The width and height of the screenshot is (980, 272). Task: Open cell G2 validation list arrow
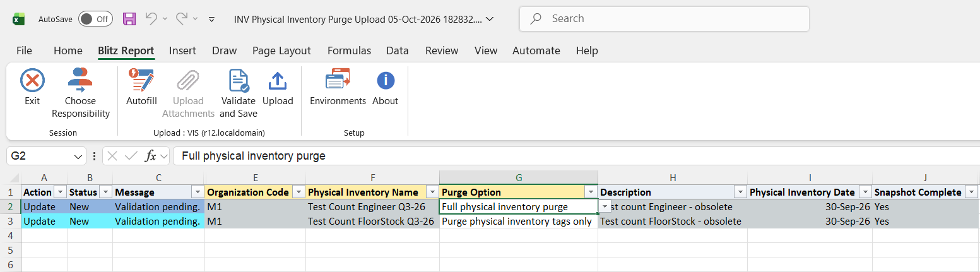pos(605,206)
